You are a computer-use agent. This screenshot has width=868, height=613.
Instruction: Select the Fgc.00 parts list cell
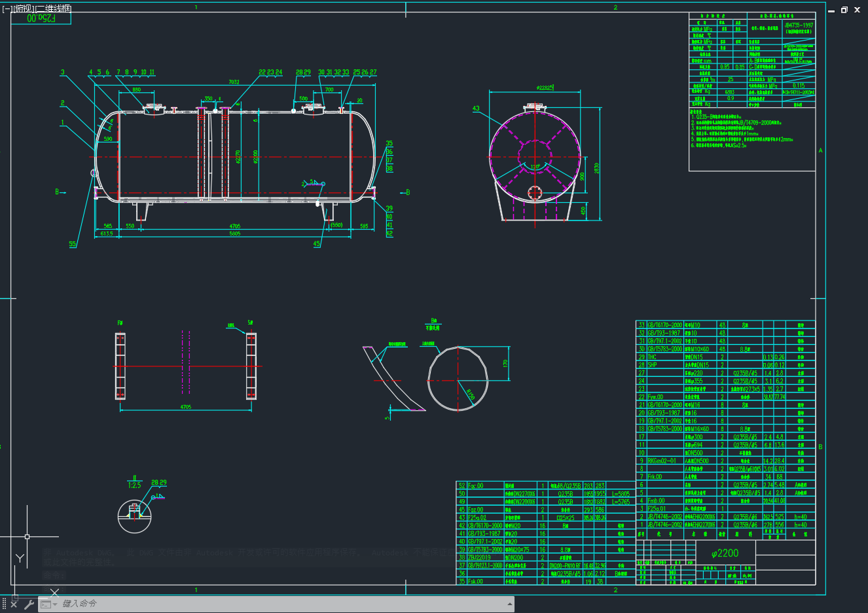[x=475, y=485]
